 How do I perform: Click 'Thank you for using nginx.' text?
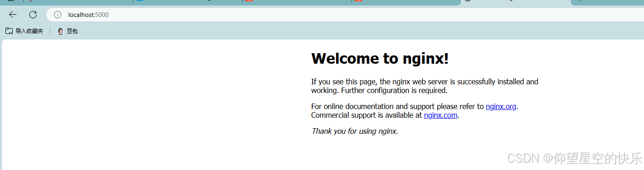click(x=355, y=131)
